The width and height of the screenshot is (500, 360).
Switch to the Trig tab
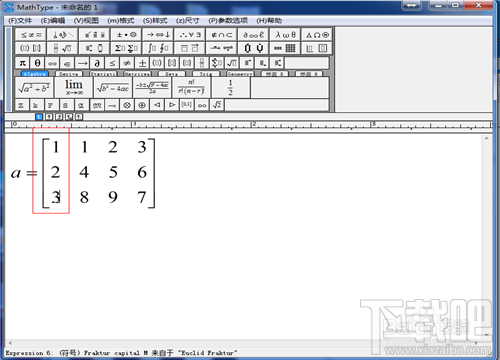[206, 74]
